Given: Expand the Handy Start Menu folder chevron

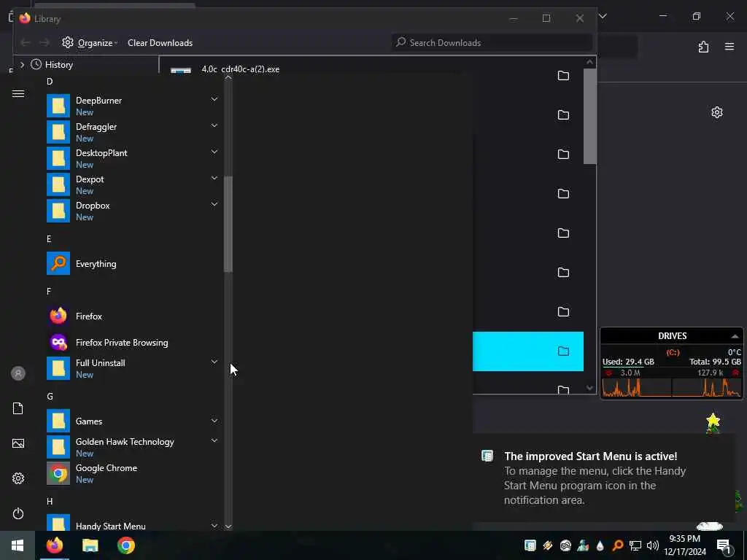Looking at the screenshot, I should tap(214, 525).
